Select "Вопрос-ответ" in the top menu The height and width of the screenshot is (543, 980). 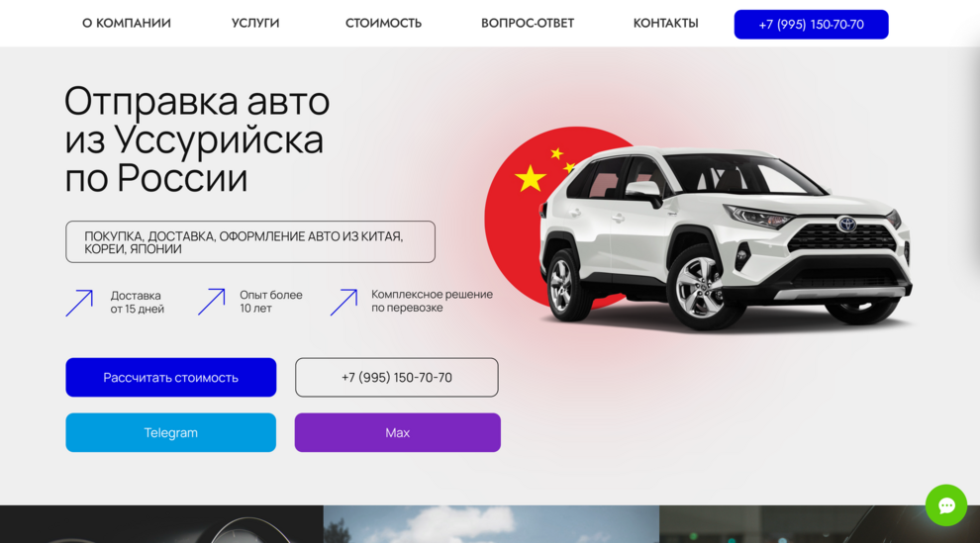click(528, 23)
